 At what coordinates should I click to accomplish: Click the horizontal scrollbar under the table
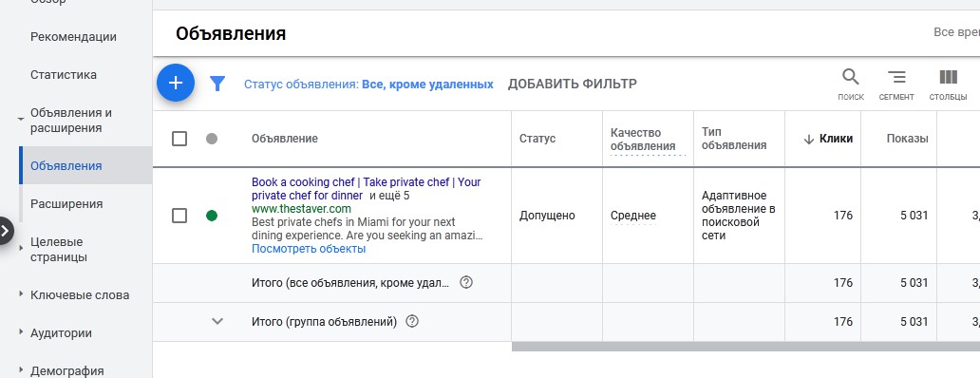745,346
